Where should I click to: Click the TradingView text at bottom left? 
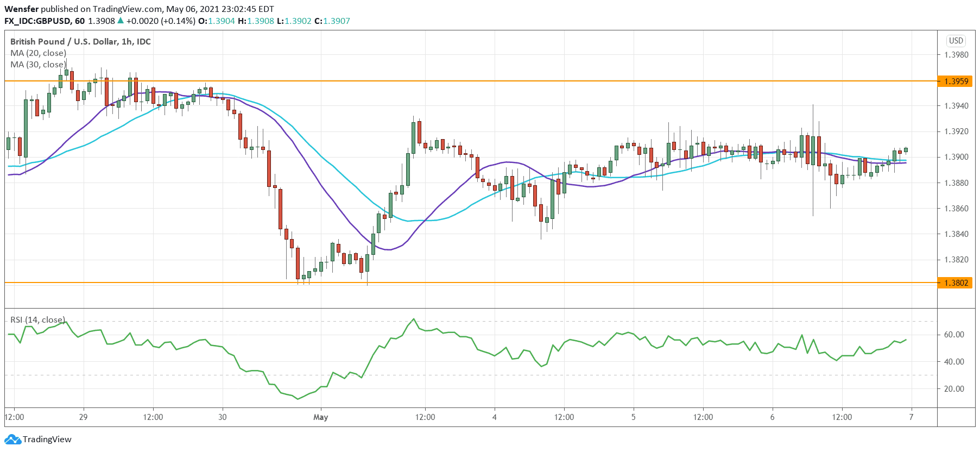[47, 440]
